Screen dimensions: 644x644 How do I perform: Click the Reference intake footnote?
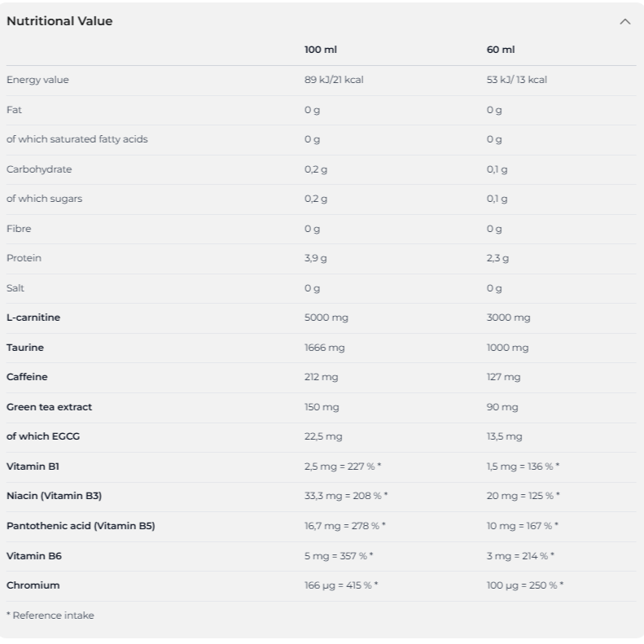tap(50, 616)
